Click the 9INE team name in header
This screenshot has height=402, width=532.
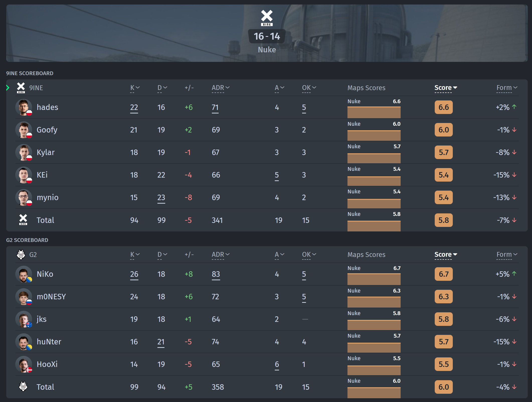coord(36,88)
